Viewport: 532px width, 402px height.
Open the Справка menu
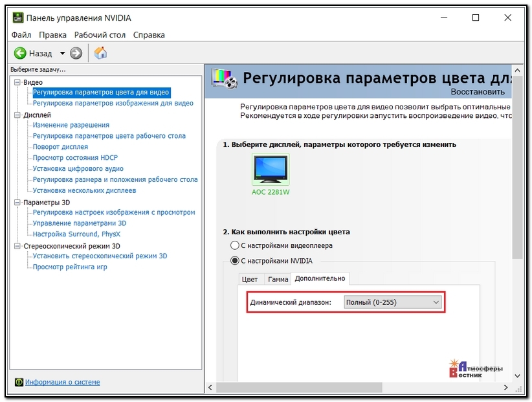tap(149, 35)
